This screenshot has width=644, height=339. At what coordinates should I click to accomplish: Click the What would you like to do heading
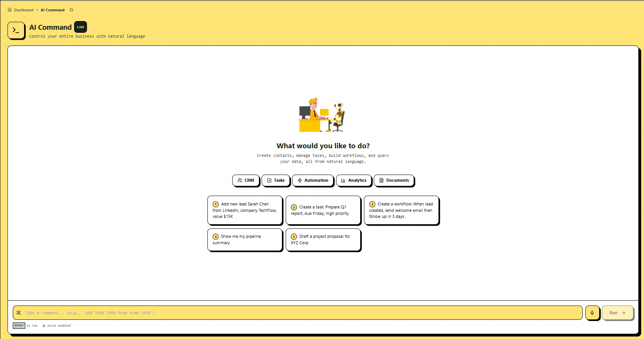click(323, 146)
